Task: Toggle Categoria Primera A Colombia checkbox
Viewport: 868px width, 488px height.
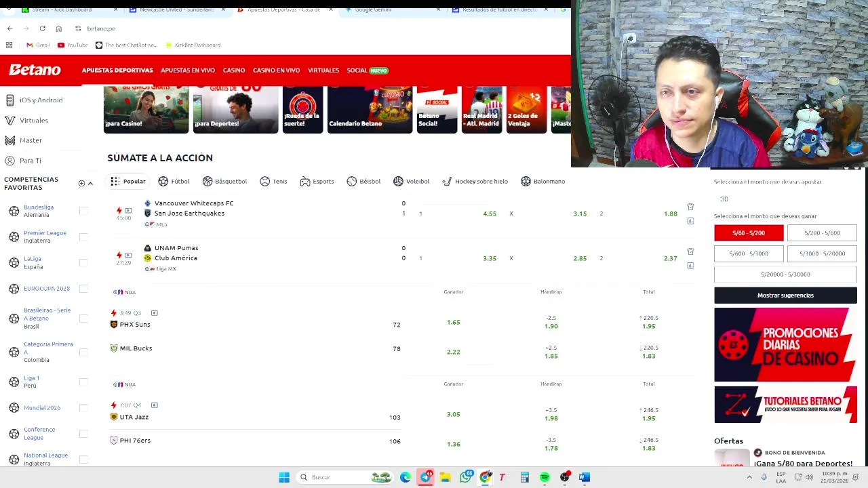Action: 83,352
